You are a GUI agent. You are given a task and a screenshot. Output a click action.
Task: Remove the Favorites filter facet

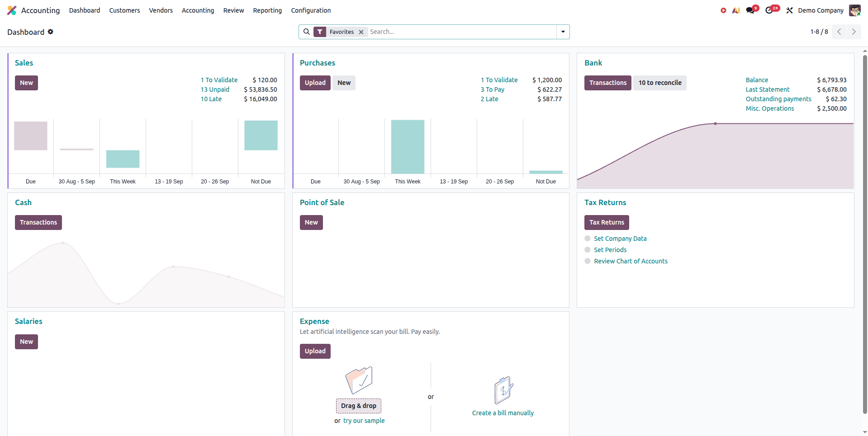tap(361, 32)
